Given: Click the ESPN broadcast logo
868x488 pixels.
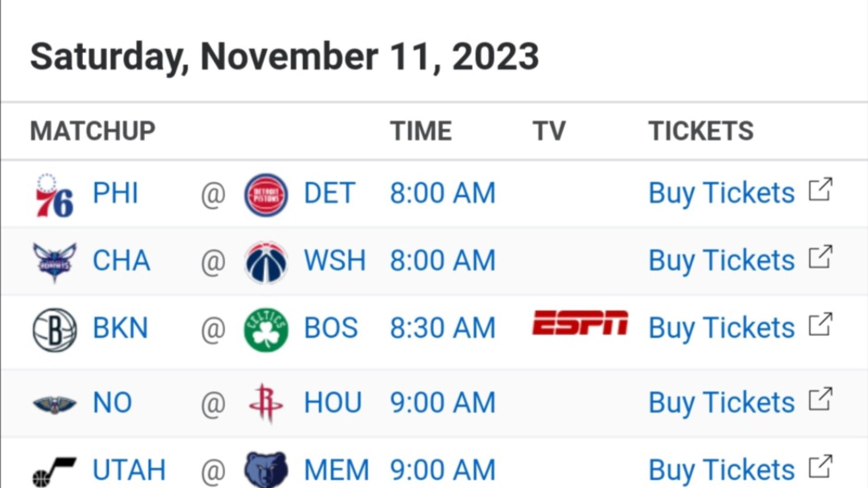Looking at the screenshot, I should 580,323.
